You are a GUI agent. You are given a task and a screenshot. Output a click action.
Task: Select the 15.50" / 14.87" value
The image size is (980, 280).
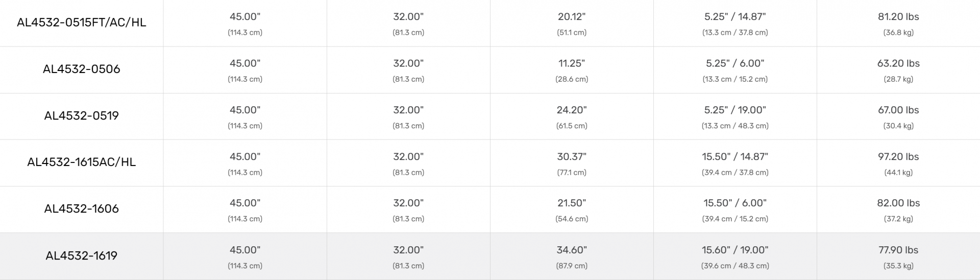[x=735, y=157]
